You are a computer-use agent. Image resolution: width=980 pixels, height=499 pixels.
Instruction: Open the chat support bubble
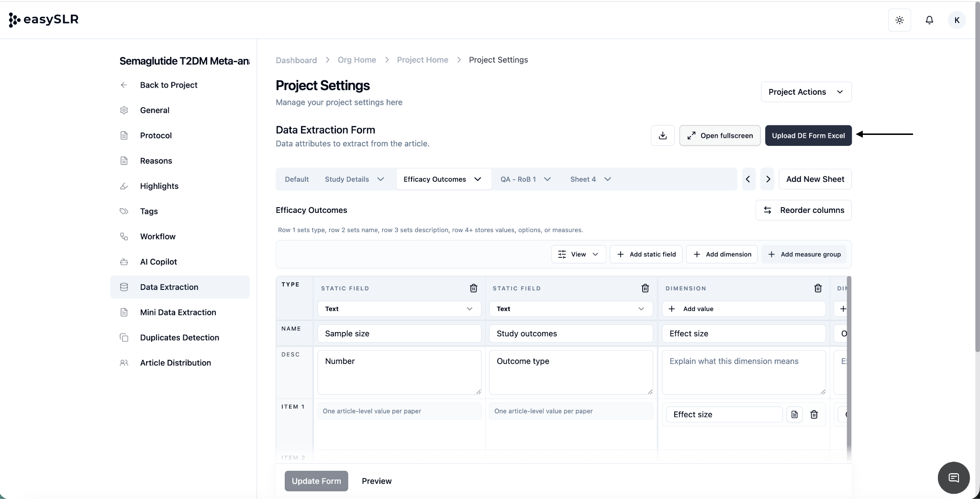(953, 477)
